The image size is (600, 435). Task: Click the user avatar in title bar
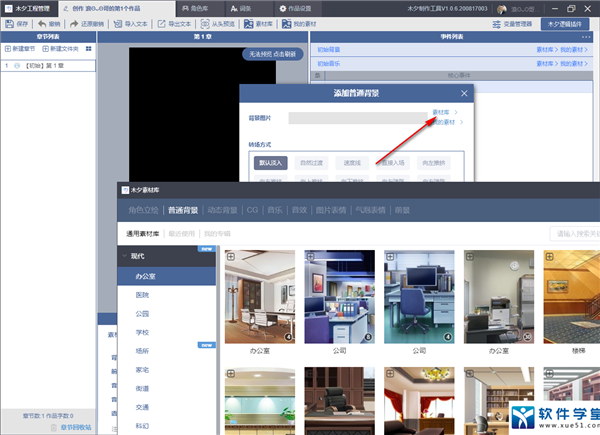[502, 9]
